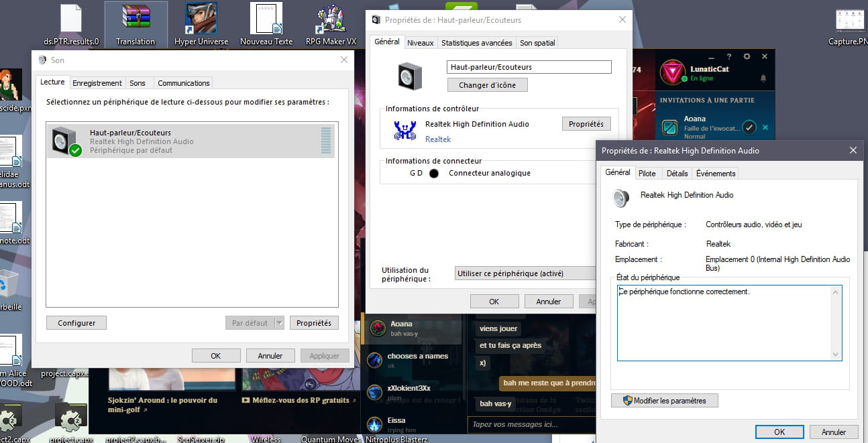Open League client settings gear
The height and width of the screenshot is (443, 868).
click(747, 57)
